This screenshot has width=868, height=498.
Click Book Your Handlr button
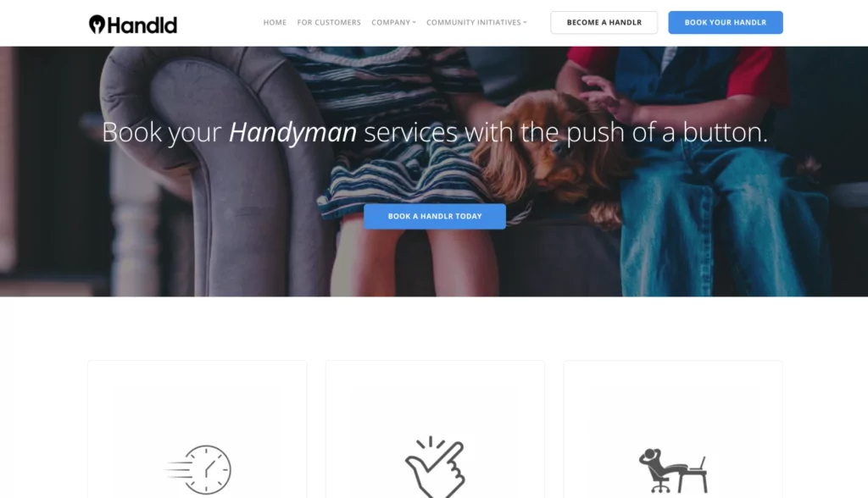726,23
